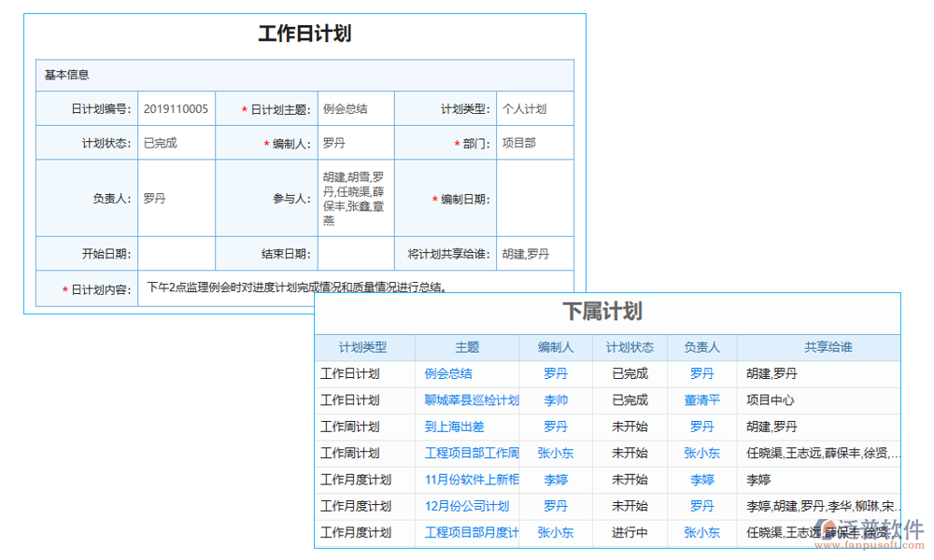Open the 聊城莘县巡检计划 plan details
This screenshot has width=934, height=560.
click(470, 399)
